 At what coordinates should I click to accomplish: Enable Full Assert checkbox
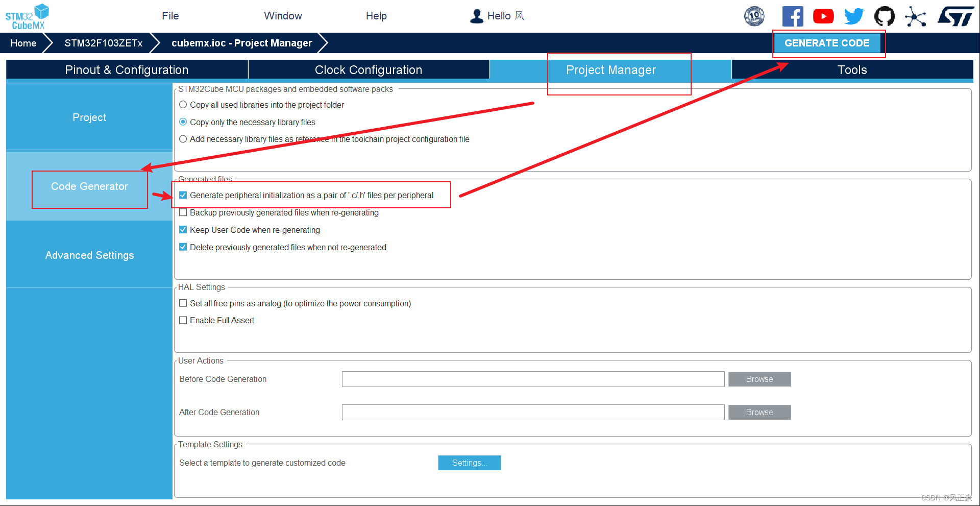click(x=183, y=320)
